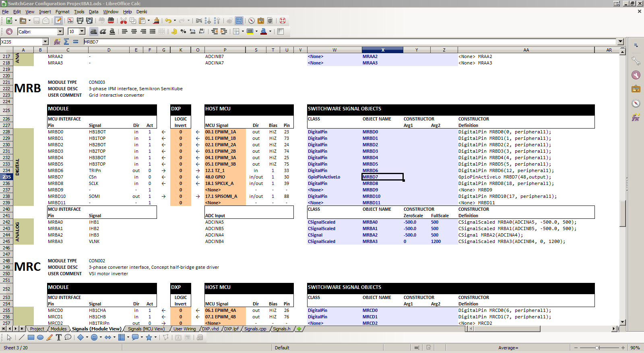
Task: Toggle Bold formatting button
Action: tap(94, 31)
